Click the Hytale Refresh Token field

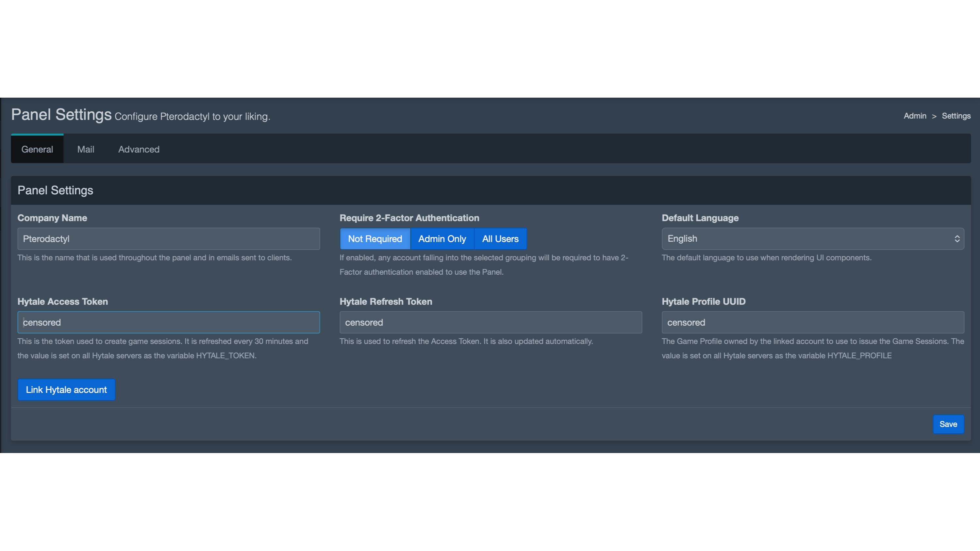tap(491, 322)
